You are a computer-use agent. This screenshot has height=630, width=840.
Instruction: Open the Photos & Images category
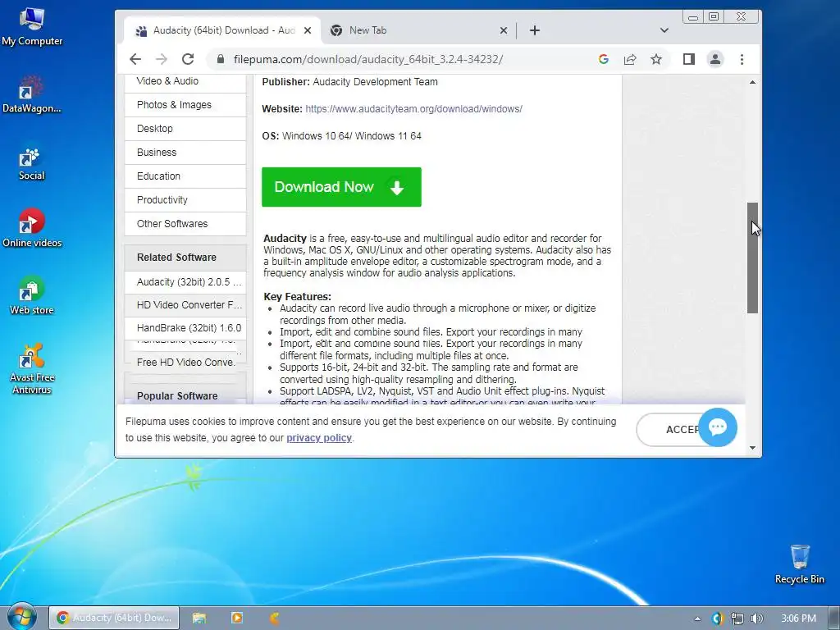[185, 105]
